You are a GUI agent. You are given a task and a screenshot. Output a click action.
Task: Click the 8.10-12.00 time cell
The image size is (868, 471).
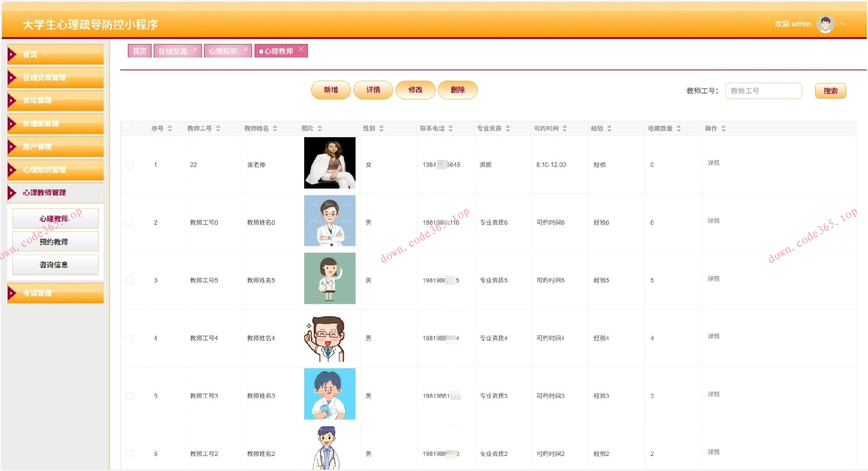tap(551, 165)
